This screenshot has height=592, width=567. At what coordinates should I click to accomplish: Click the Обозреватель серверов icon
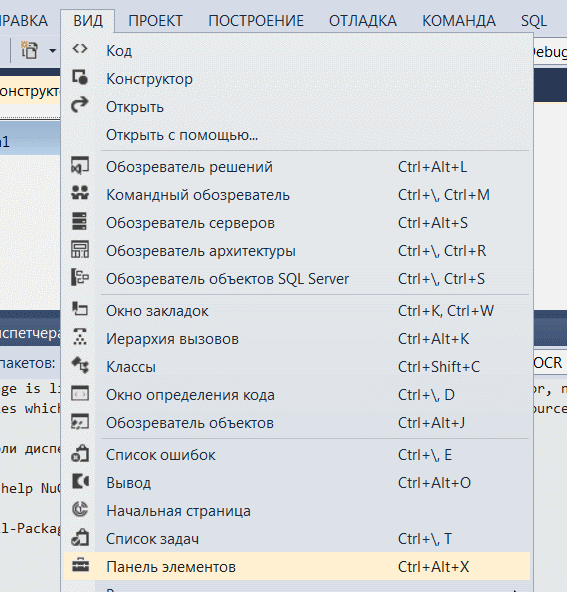pos(80,221)
